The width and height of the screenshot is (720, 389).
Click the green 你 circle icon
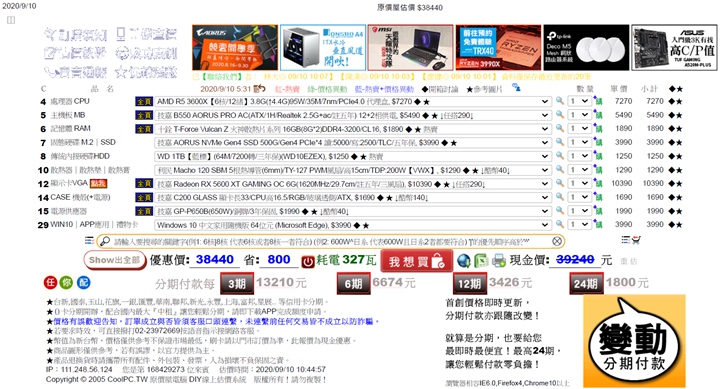(67, 282)
